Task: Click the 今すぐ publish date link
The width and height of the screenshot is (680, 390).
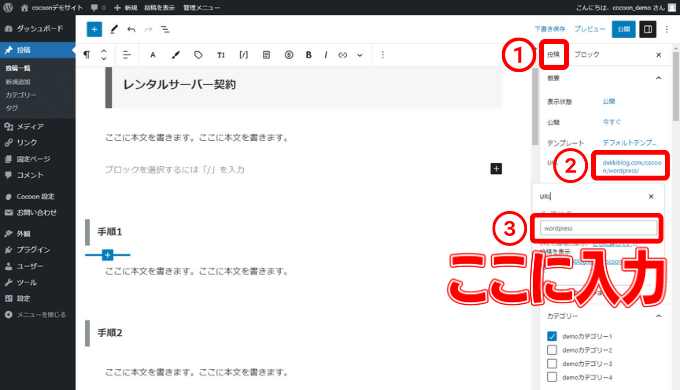Action: click(611, 122)
